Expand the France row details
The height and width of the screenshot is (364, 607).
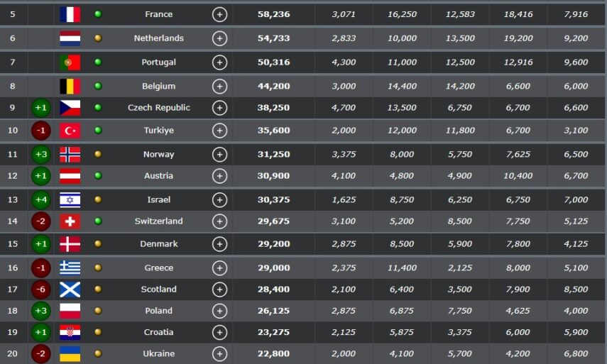pos(220,14)
